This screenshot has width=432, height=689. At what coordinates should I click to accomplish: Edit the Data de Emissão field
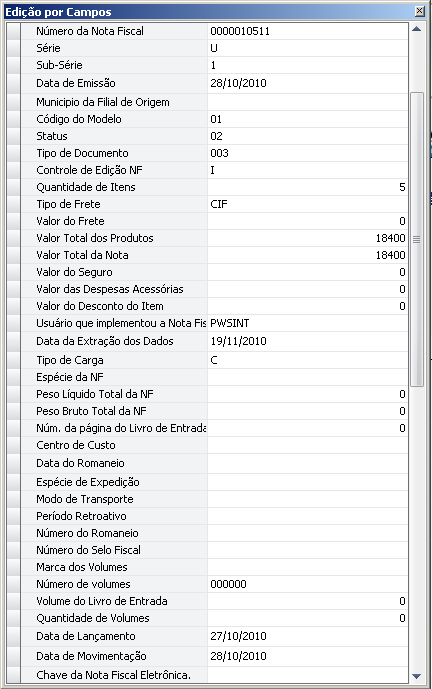[308, 83]
